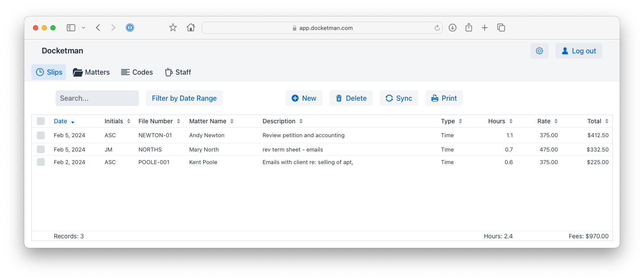This screenshot has height=280, width=644.
Task: Toggle the select-all checkbox in header
Action: (x=41, y=121)
